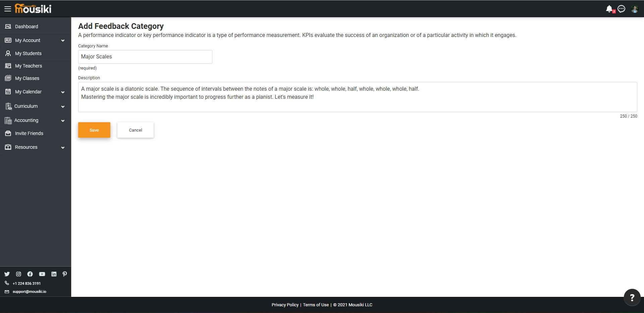The width and height of the screenshot is (644, 313).
Task: Click the (required) hint text
Action: [x=88, y=68]
